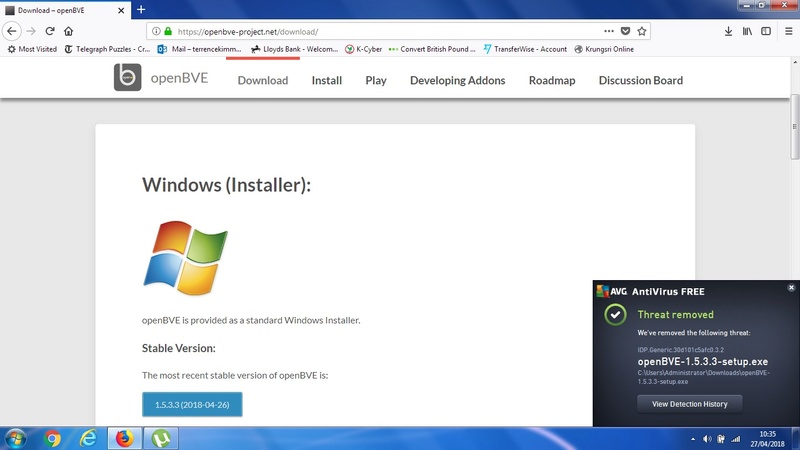
Task: Open the Windows Start button
Action: [15, 438]
